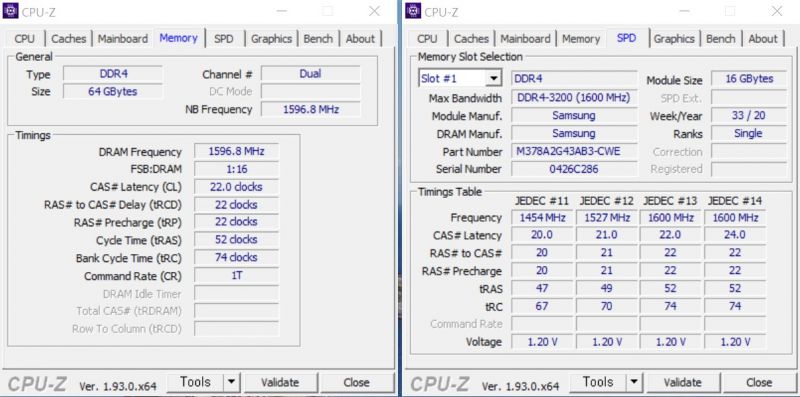Go to Bench tab in right window
800x397 pixels.
[x=720, y=39]
